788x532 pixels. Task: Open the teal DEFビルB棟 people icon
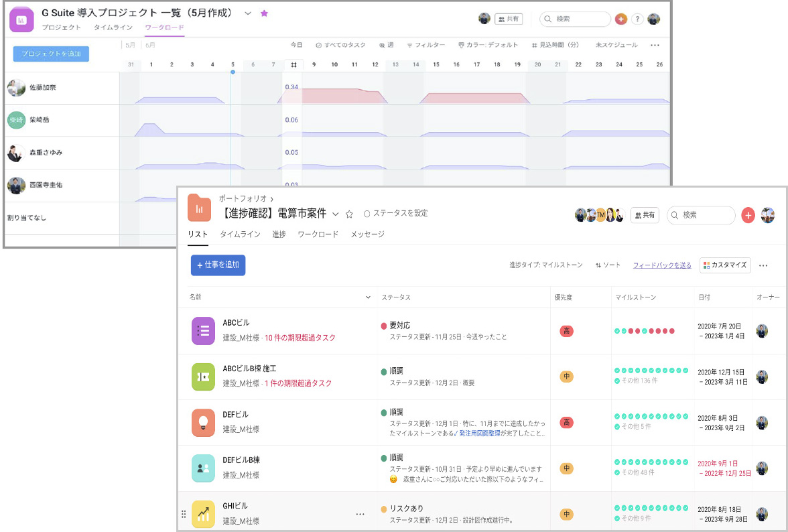203,468
